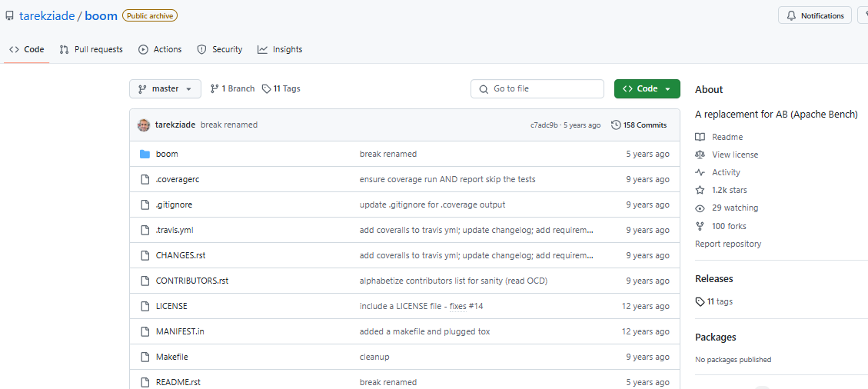Click the eye icon beside 29 watching
The width and height of the screenshot is (868, 389).
click(x=700, y=208)
